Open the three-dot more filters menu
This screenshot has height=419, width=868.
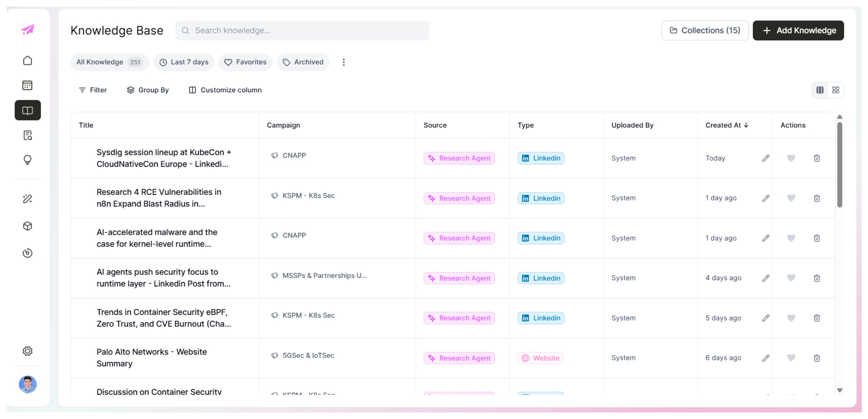(344, 62)
